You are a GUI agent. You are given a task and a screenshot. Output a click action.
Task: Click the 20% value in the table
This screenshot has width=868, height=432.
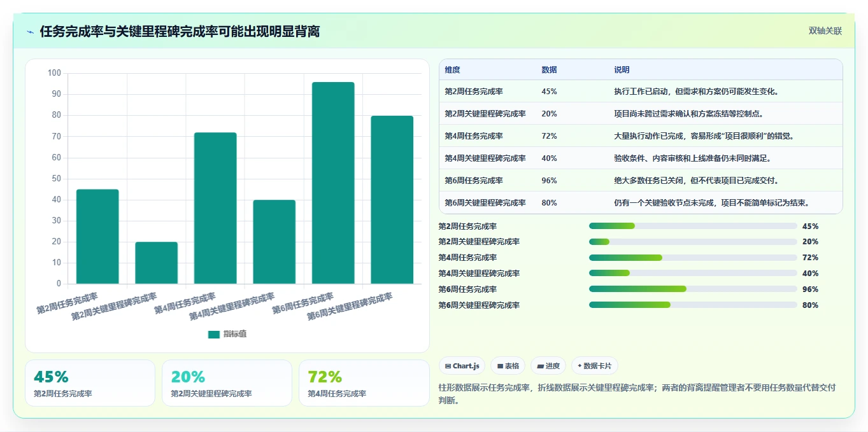[x=549, y=114]
